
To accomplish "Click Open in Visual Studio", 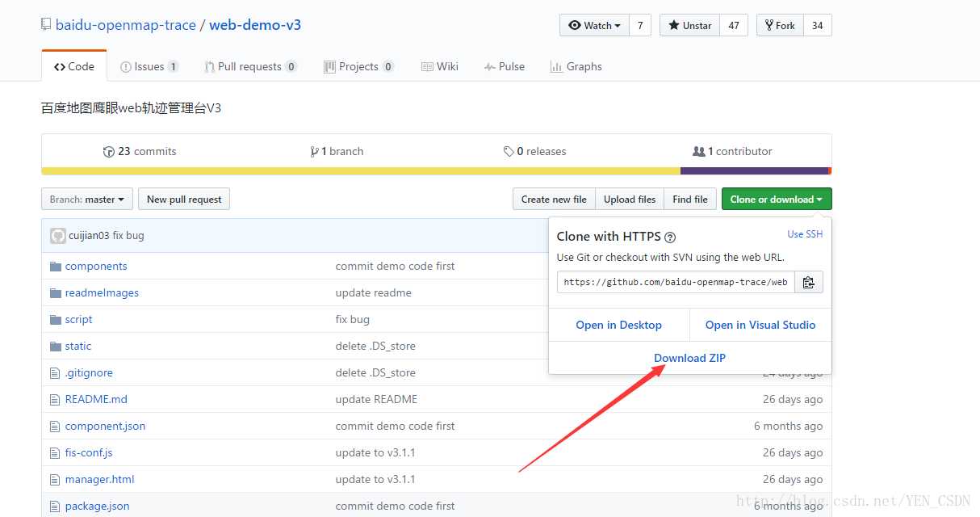I will coord(760,325).
